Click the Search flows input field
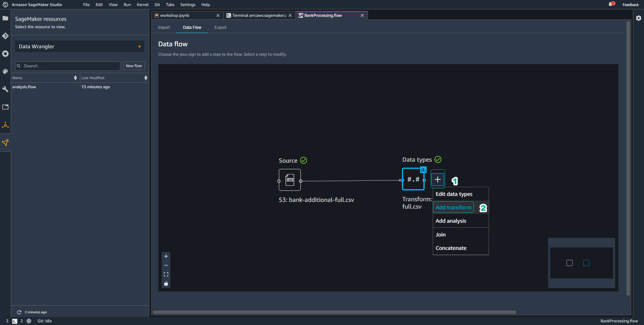 68,66
